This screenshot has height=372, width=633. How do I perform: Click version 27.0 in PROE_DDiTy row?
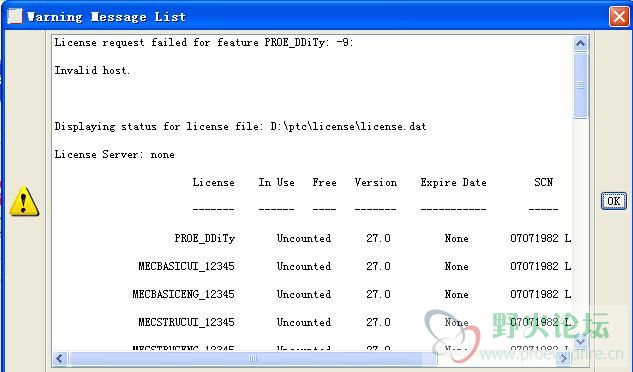(378, 238)
